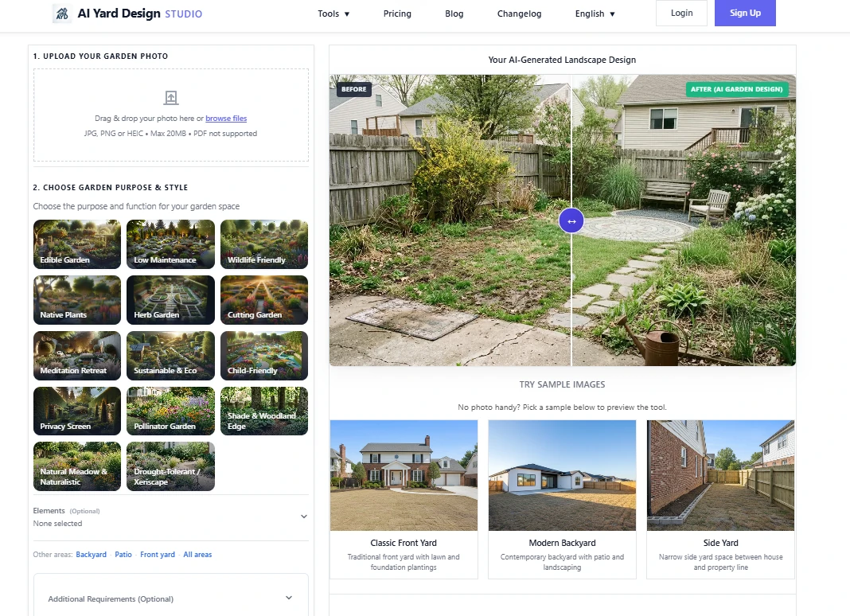Click the 'Traditional front yard with lawn' description

[x=404, y=562]
